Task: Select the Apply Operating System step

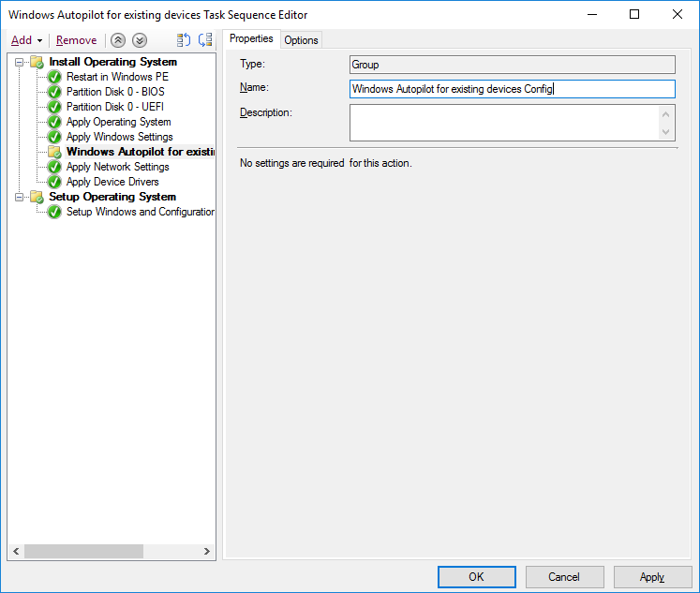Action: click(x=118, y=122)
